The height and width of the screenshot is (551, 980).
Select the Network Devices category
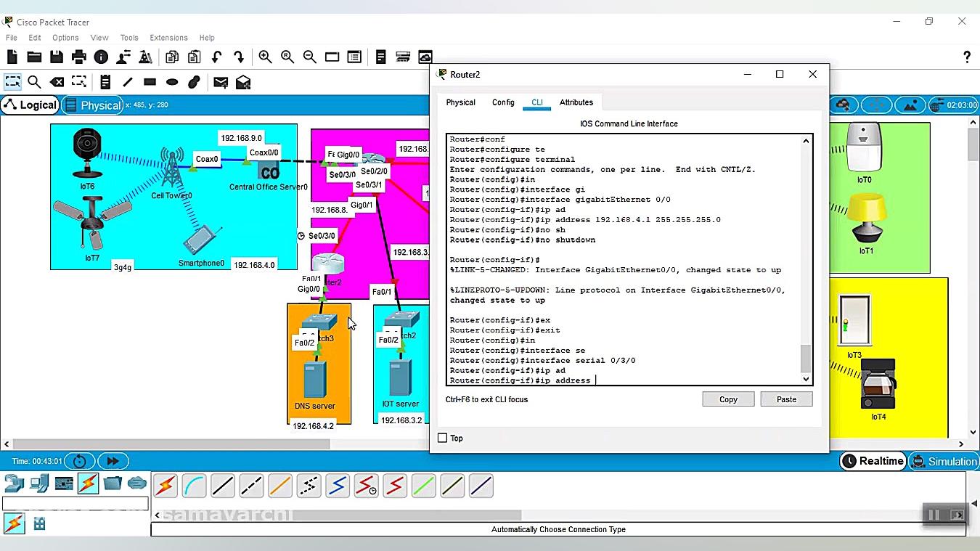tap(14, 483)
